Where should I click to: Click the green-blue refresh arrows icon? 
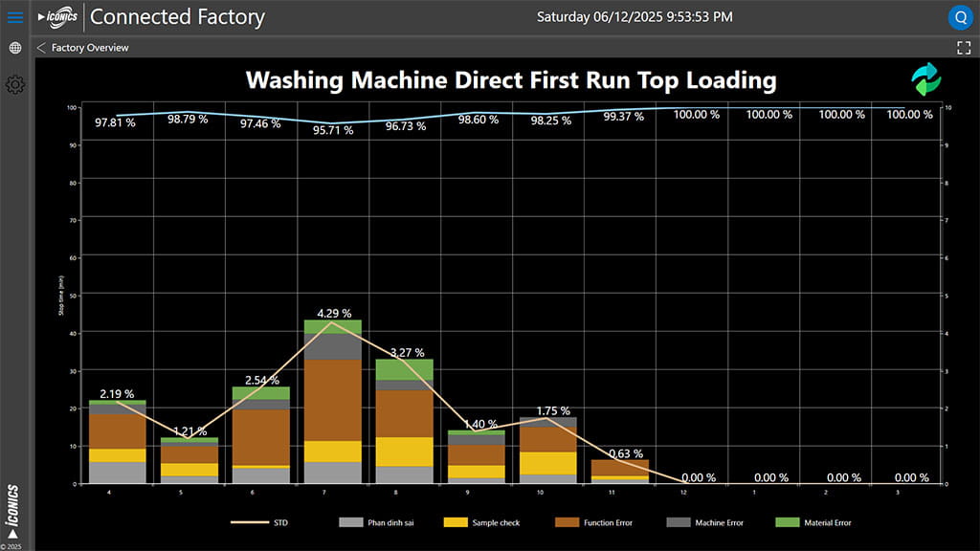pyautogui.click(x=925, y=80)
